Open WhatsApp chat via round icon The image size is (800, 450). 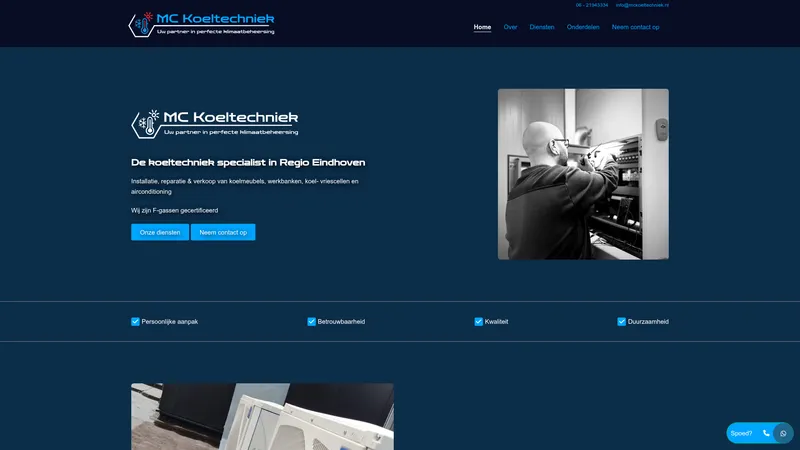click(x=783, y=433)
